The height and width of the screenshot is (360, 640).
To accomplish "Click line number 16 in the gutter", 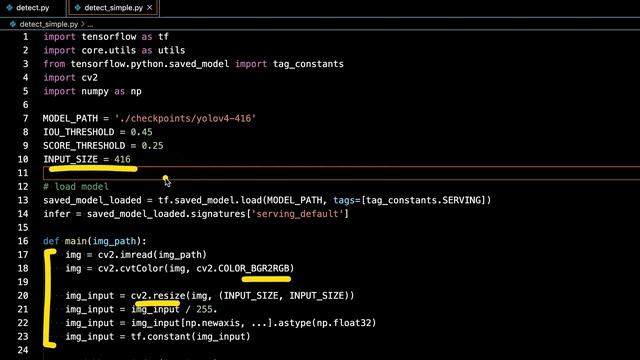I will pyautogui.click(x=23, y=241).
